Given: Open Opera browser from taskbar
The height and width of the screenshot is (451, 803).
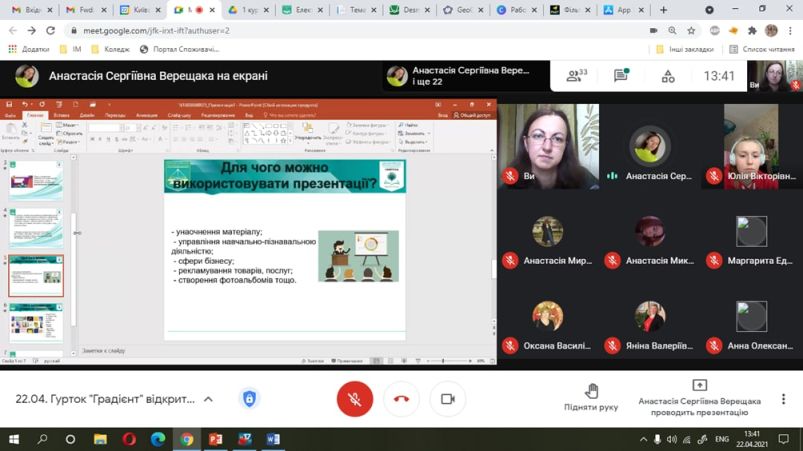Looking at the screenshot, I should coord(129,439).
